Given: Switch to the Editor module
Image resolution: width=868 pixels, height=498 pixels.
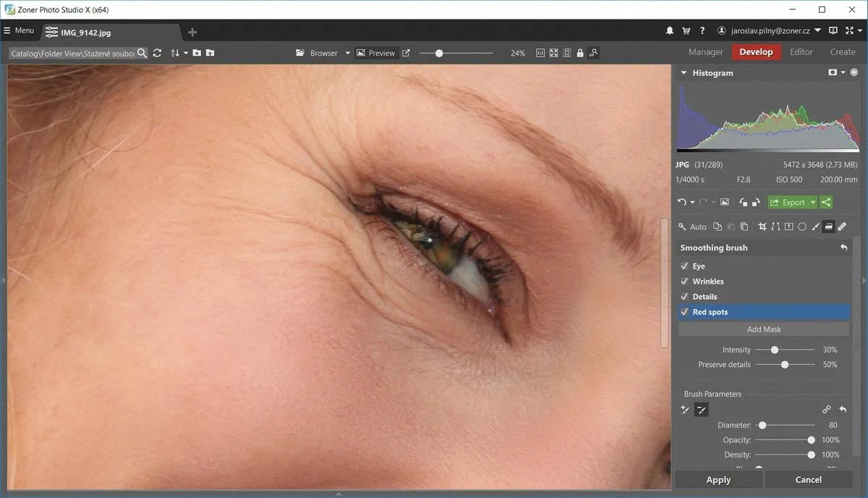Looking at the screenshot, I should (x=801, y=52).
